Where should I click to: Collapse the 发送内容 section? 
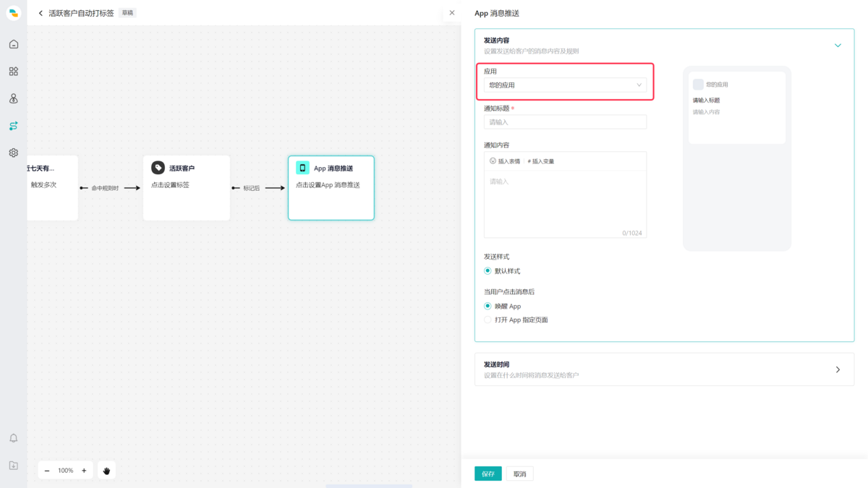pyautogui.click(x=838, y=46)
